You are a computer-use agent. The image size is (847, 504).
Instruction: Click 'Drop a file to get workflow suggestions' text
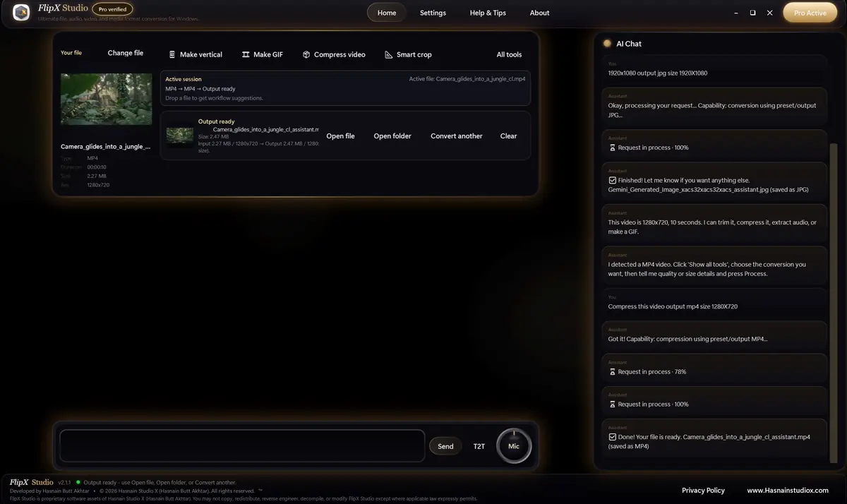(x=215, y=98)
